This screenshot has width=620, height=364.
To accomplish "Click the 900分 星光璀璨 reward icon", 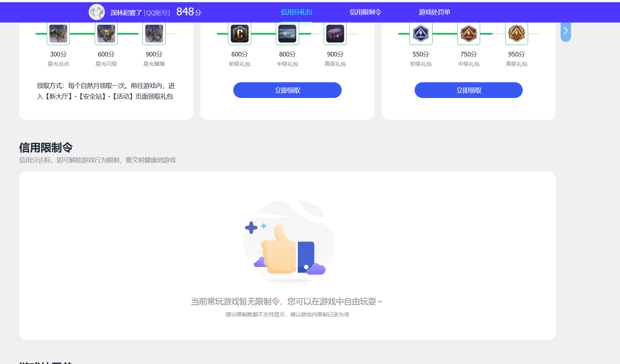I will 154,34.
